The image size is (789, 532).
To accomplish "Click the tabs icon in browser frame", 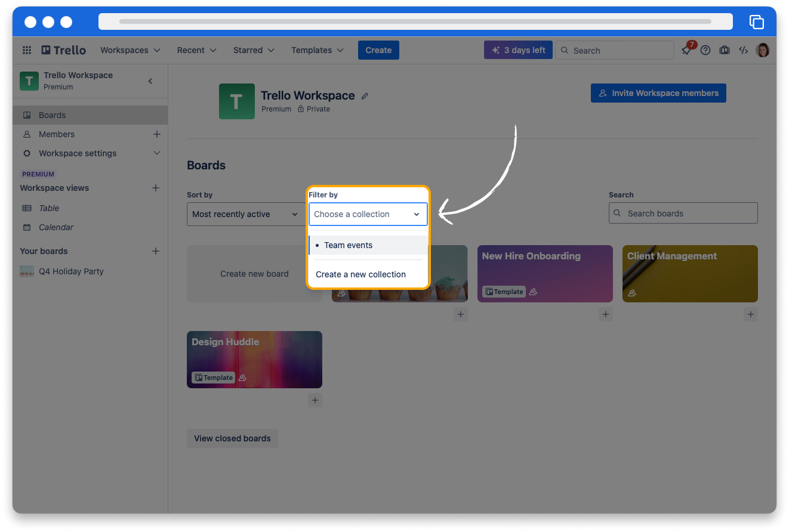I will pos(757,22).
